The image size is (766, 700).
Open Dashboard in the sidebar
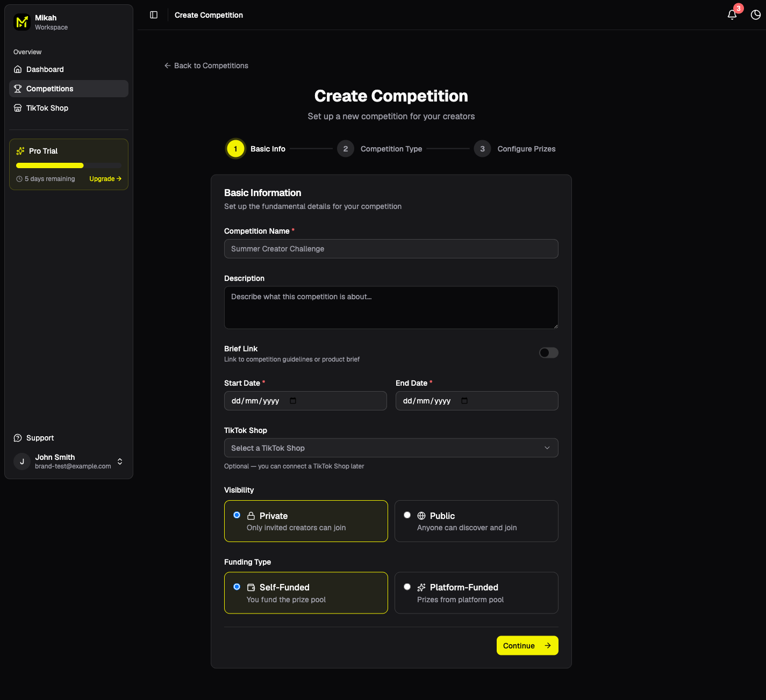(69, 69)
